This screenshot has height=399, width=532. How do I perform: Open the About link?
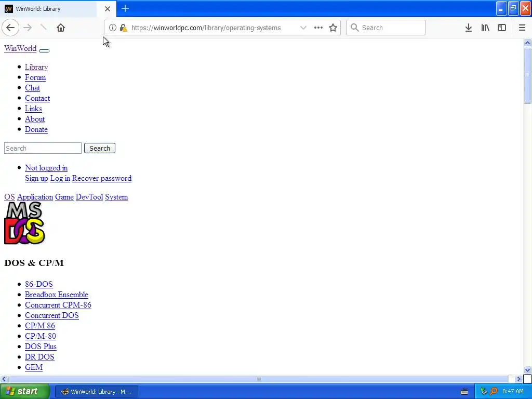(x=35, y=119)
